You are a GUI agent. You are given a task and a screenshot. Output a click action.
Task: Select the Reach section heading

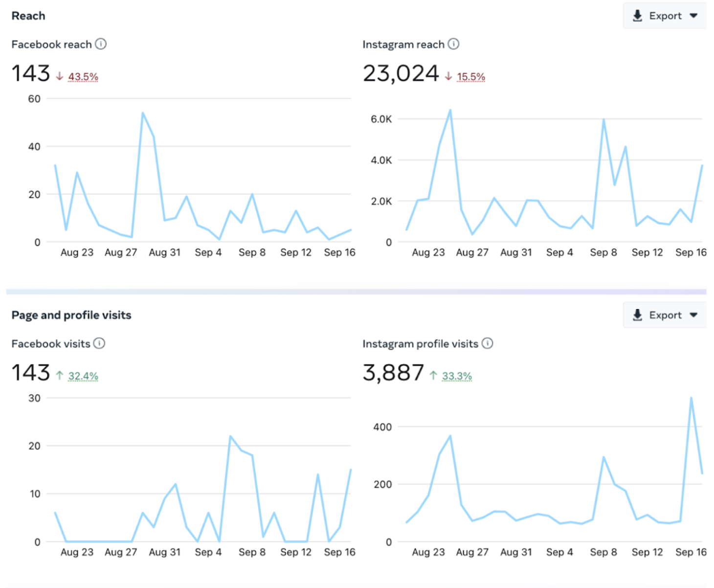click(x=28, y=15)
